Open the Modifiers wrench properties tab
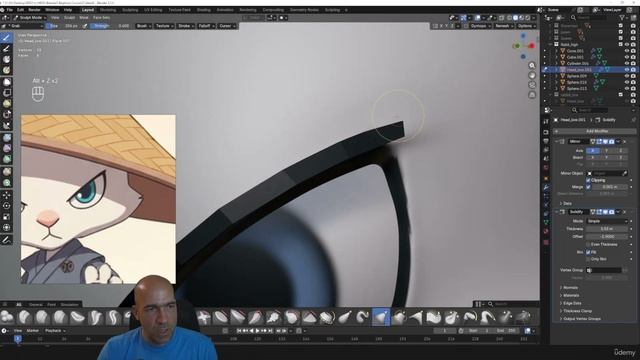 (x=546, y=187)
